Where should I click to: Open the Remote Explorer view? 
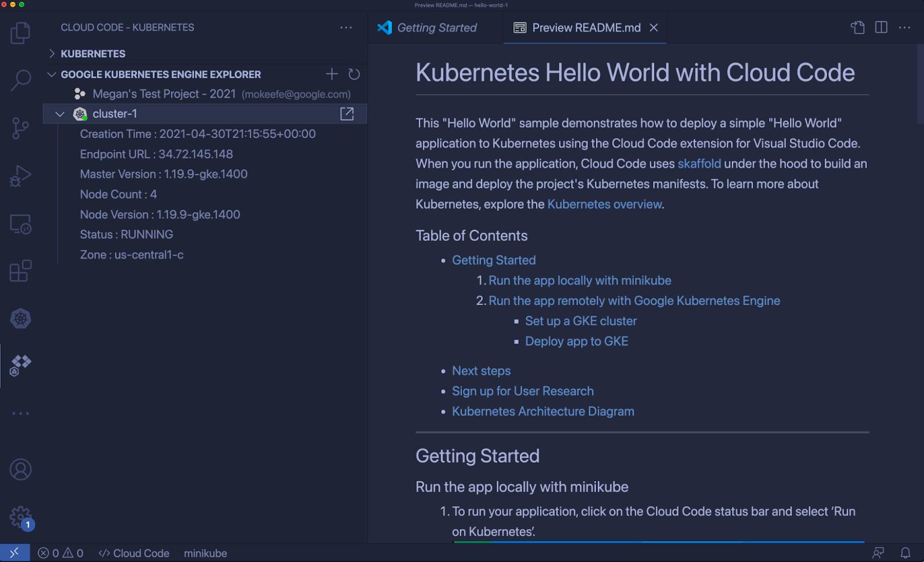pos(20,225)
